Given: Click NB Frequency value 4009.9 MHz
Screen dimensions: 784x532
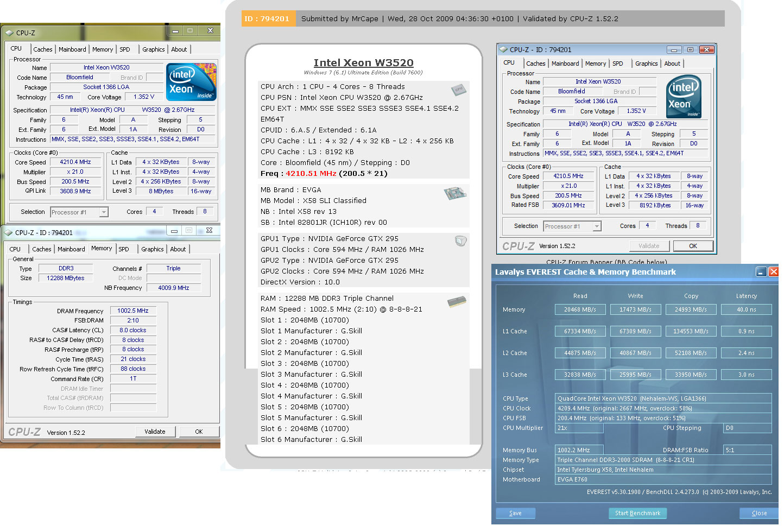Looking at the screenshot, I should (x=174, y=288).
